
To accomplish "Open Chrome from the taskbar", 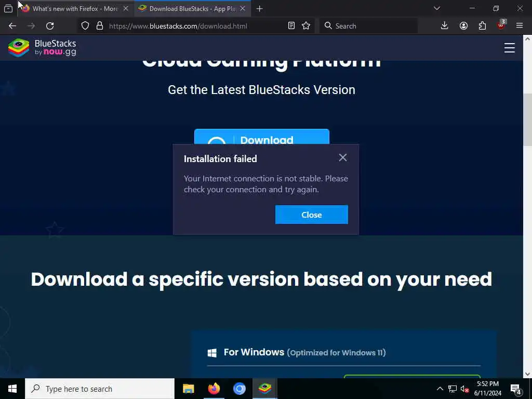I will coord(239,389).
